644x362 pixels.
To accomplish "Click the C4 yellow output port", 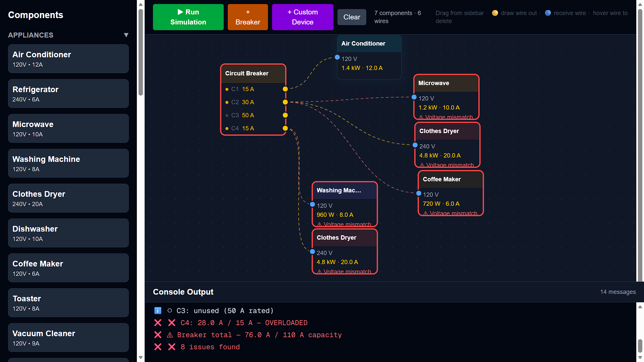I will 285,128.
